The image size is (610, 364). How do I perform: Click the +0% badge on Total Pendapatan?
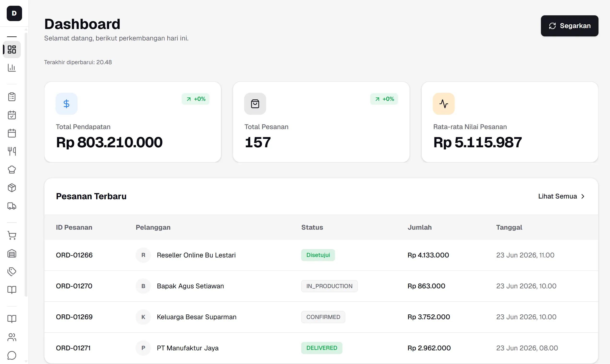click(x=195, y=99)
